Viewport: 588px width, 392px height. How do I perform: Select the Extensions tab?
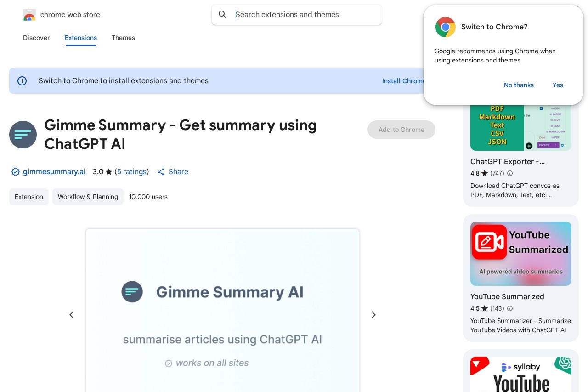pyautogui.click(x=81, y=38)
